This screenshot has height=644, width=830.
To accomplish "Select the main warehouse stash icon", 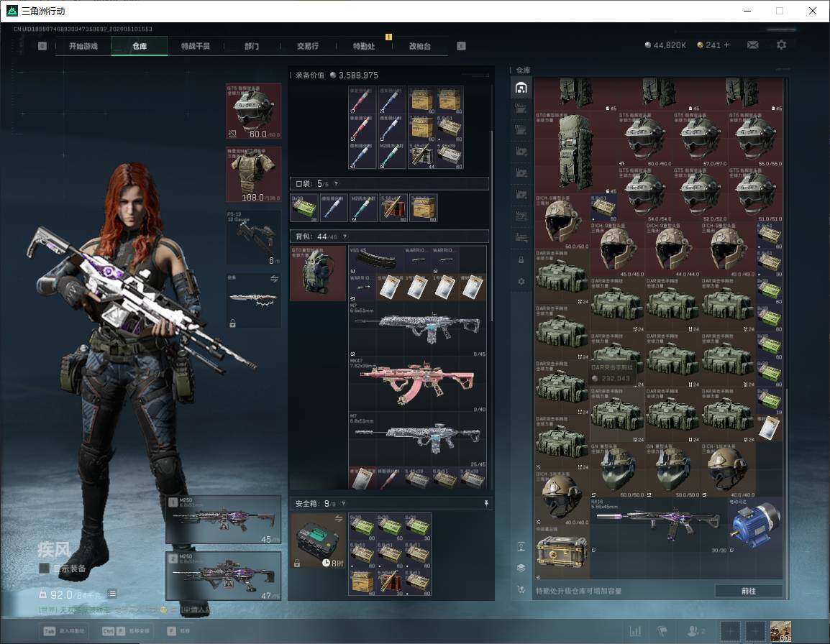I will click(521, 88).
